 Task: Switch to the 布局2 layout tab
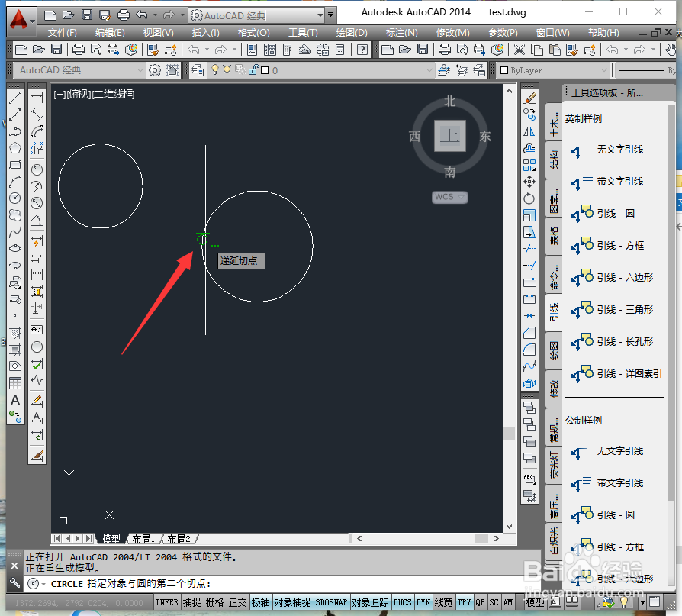(x=179, y=539)
